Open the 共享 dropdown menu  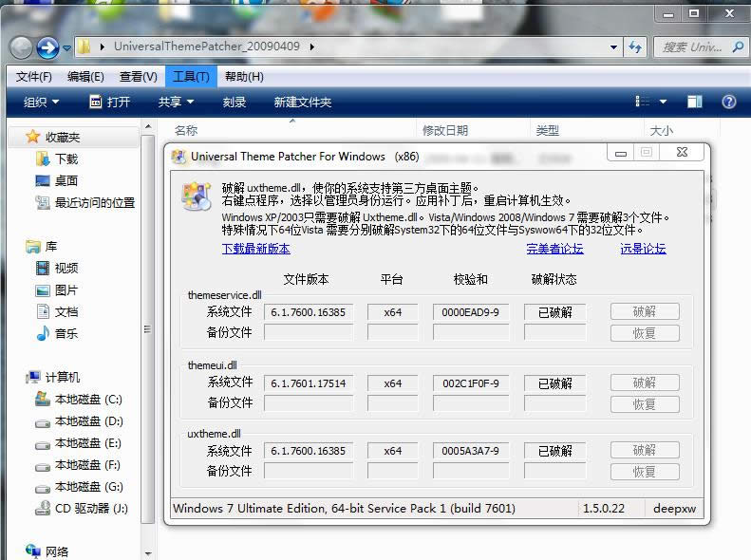(x=176, y=102)
